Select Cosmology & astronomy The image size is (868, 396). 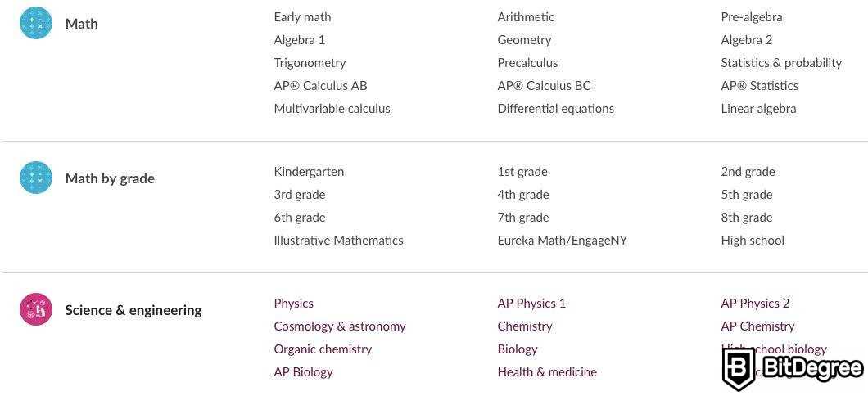click(340, 326)
